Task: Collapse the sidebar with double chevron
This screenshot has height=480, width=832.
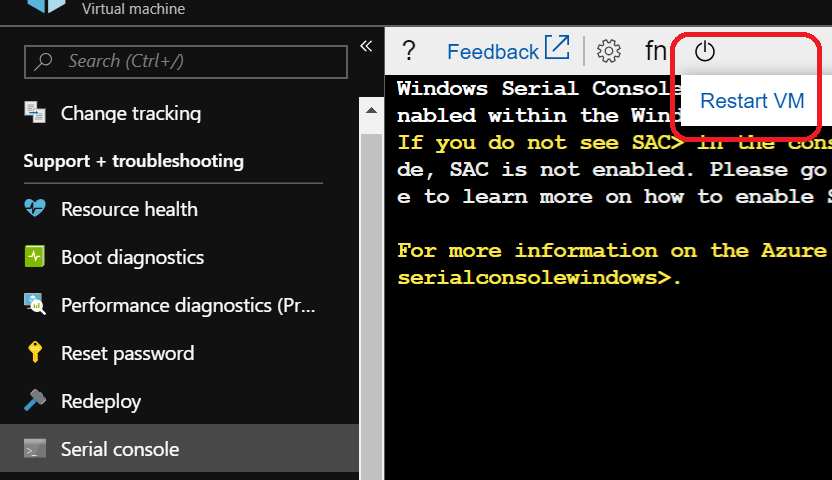Action: coord(366,46)
